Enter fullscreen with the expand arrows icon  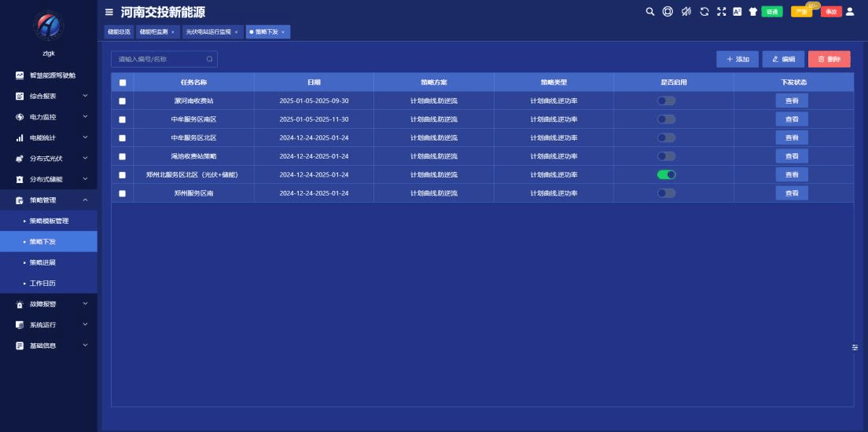pos(721,11)
